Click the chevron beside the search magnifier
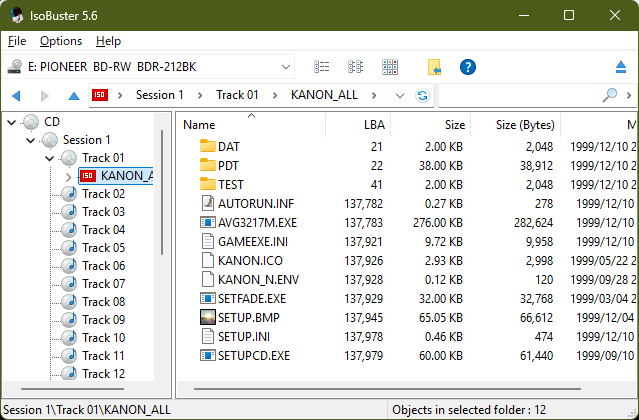This screenshot has width=639, height=420. (629, 95)
